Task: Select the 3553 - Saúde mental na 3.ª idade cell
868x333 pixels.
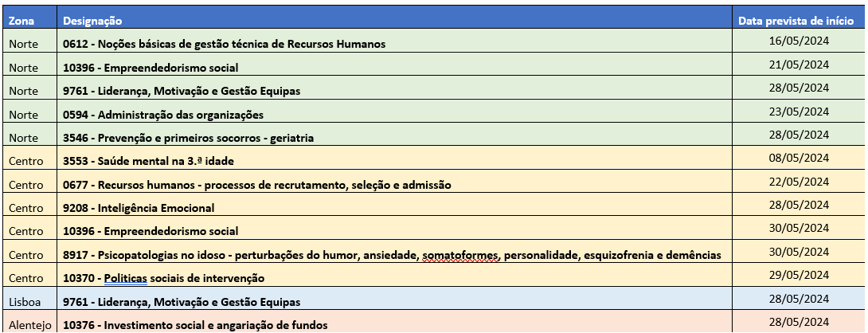Action: [395, 158]
